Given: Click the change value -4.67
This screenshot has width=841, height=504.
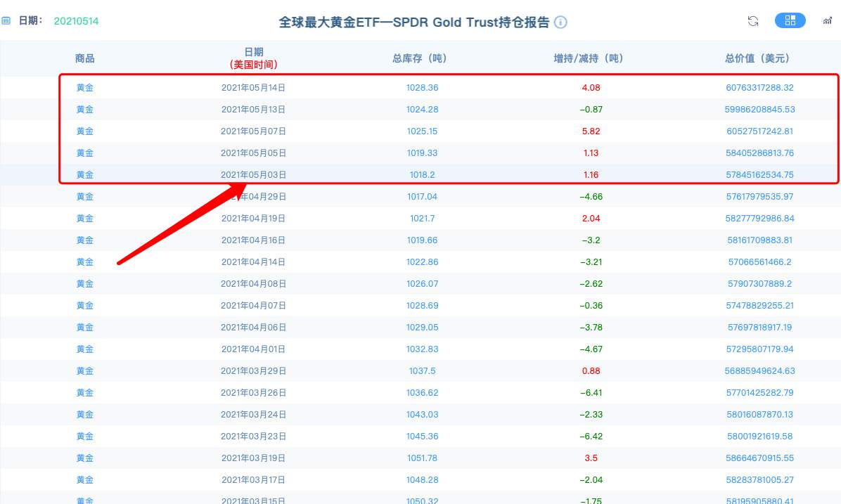Looking at the screenshot, I should click(591, 349).
